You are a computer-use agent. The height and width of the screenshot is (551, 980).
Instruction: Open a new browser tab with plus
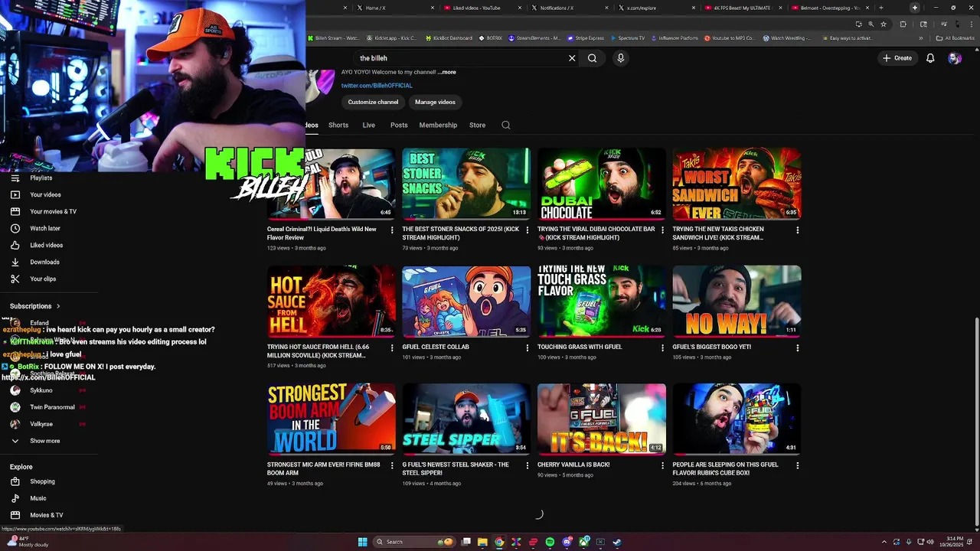tap(880, 8)
